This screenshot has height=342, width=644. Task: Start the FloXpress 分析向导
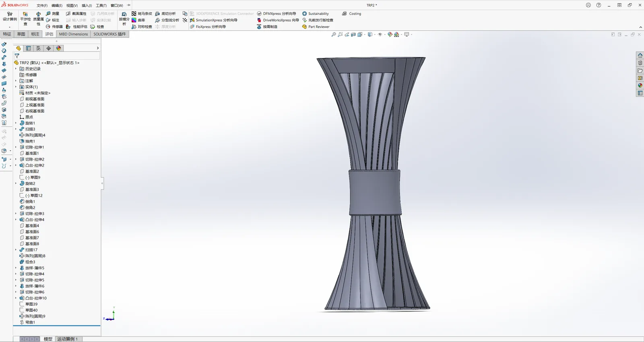tap(208, 27)
